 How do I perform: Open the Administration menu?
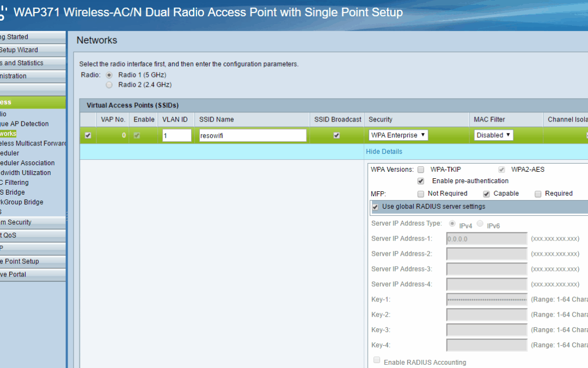[x=33, y=76]
